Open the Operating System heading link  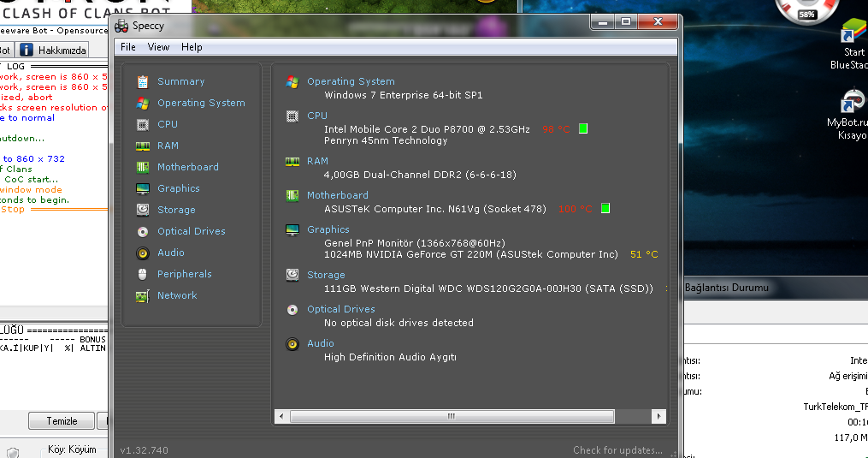[x=351, y=81]
